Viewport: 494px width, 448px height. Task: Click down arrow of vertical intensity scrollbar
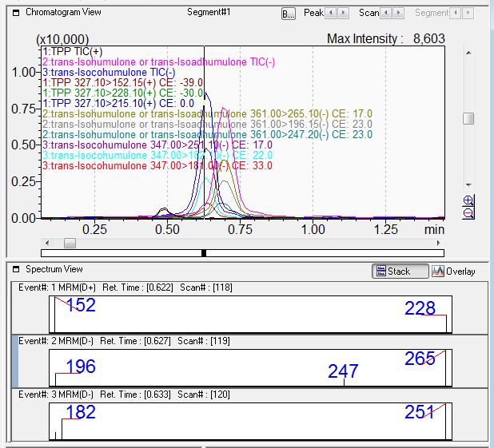pos(468,185)
